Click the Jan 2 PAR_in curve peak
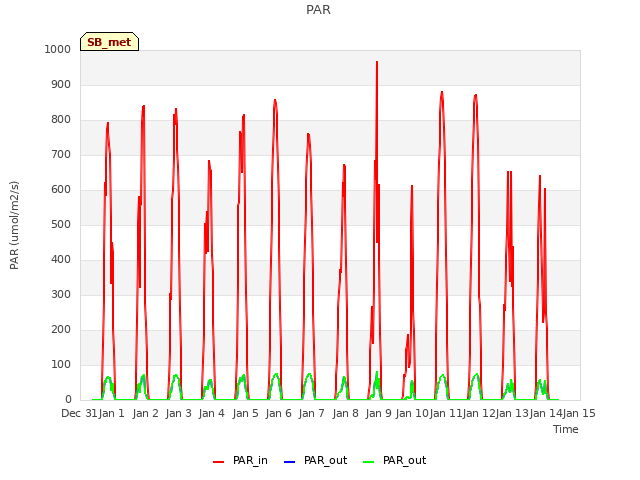The width and height of the screenshot is (640, 480). 143,107
